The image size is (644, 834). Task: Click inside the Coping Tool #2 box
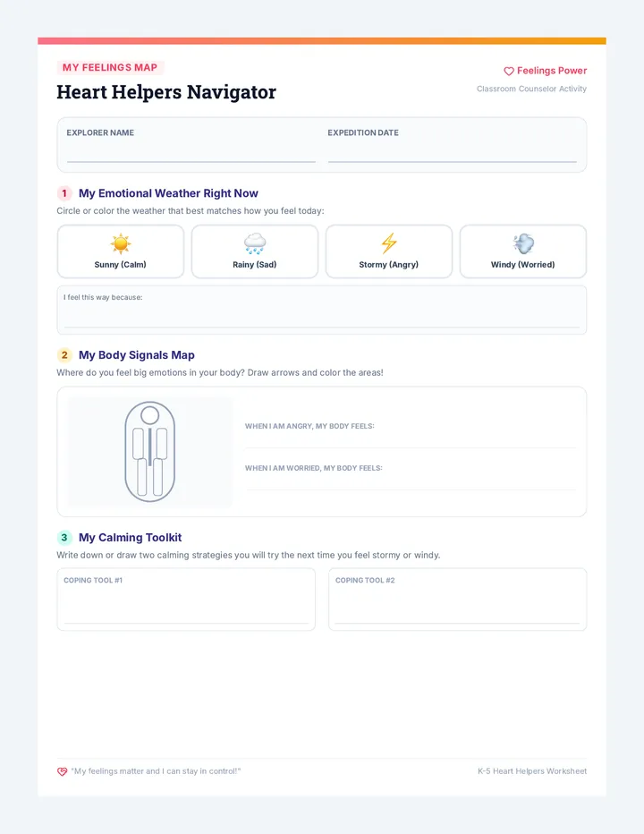[x=457, y=600]
